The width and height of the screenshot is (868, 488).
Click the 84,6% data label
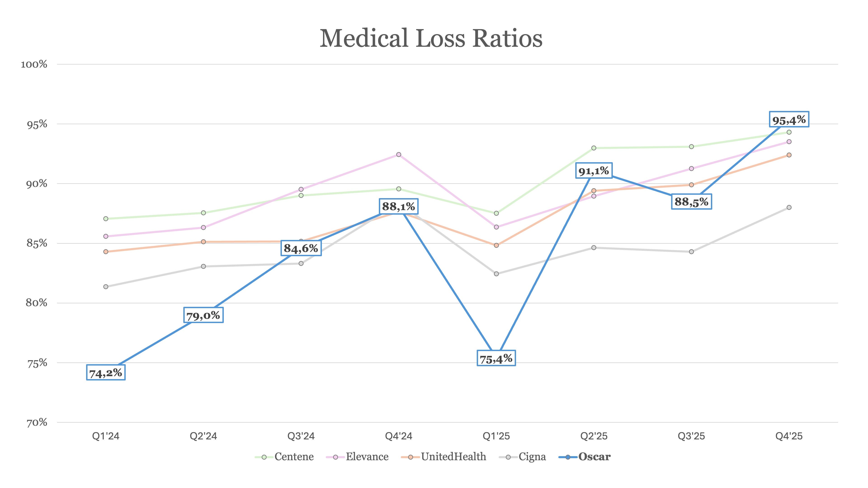[301, 248]
